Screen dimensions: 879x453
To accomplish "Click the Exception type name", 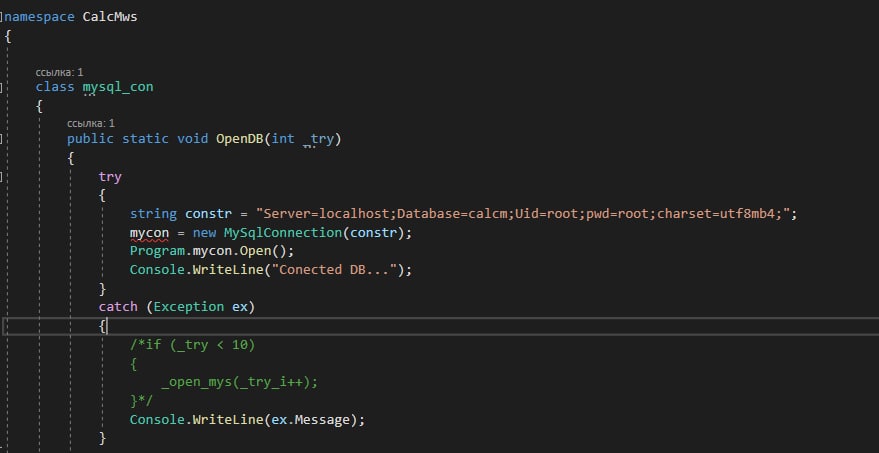I will click(188, 307).
